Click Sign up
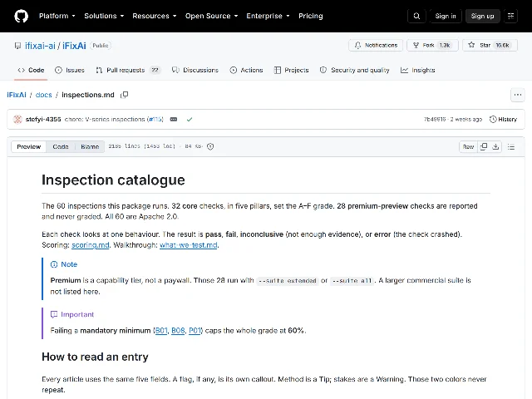 click(x=482, y=16)
